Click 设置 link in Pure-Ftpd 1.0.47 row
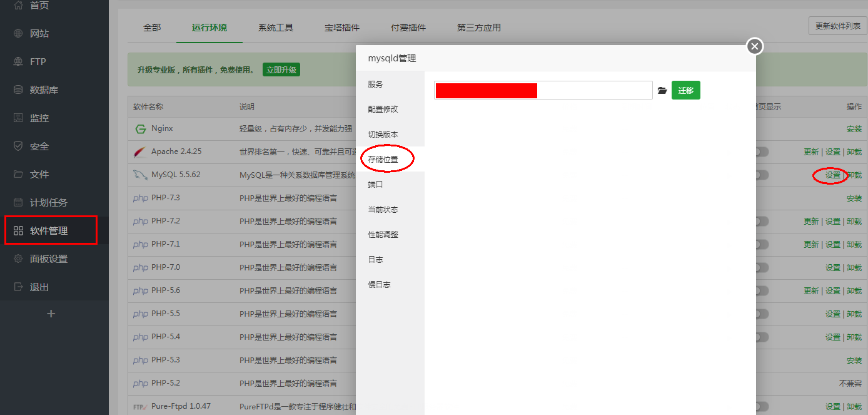 coord(833,407)
